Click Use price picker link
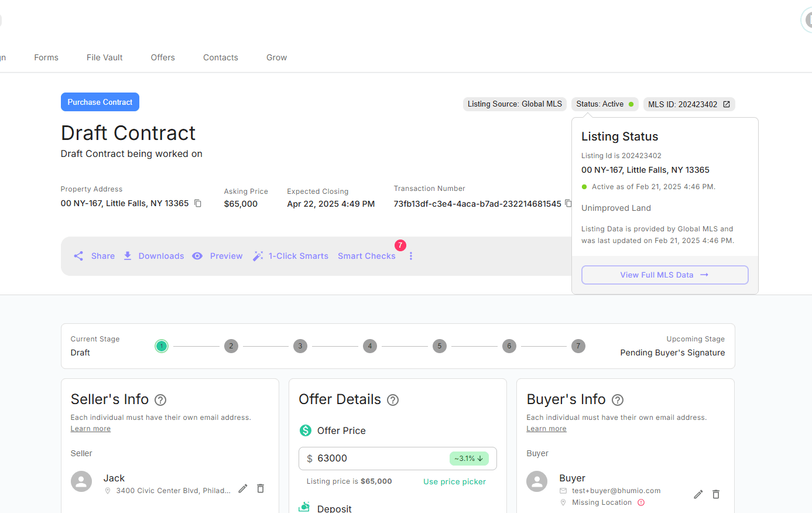Screen dimensions: 812x513 (454, 481)
